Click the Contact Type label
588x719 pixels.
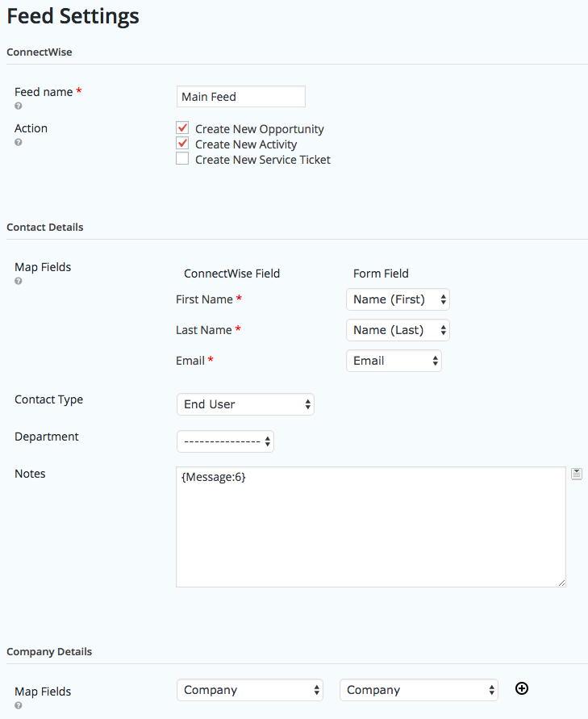tap(49, 400)
